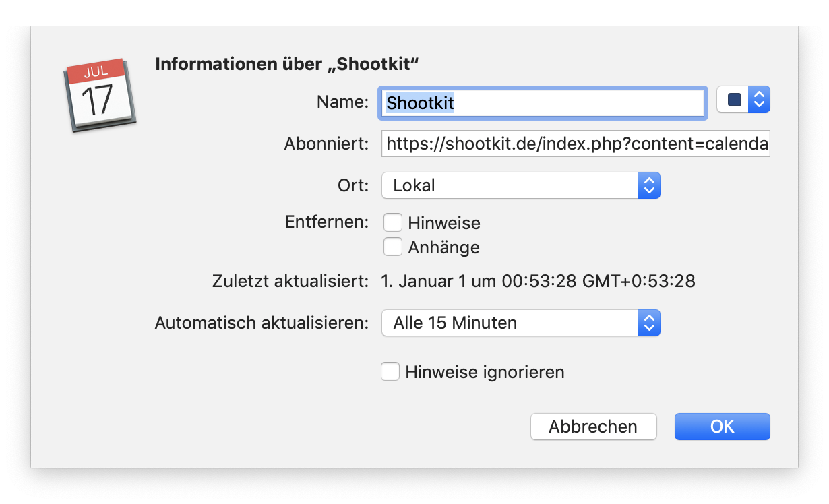Click the Lokal text inside the Ort selector
829x504 pixels.
click(413, 185)
